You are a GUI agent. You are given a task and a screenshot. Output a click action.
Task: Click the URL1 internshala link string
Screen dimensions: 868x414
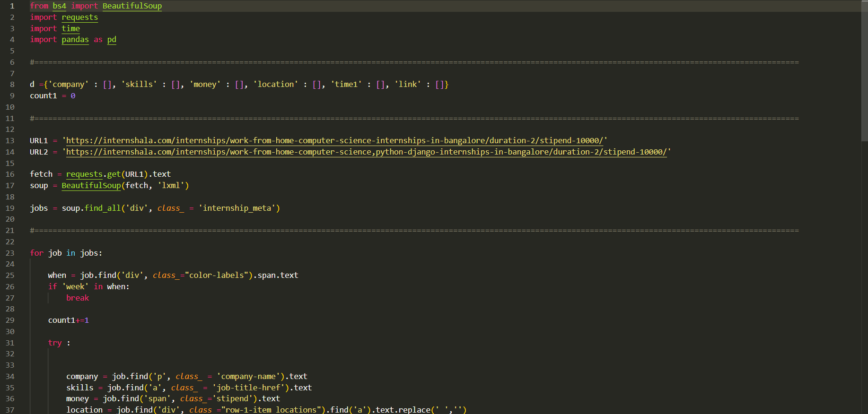[334, 140]
